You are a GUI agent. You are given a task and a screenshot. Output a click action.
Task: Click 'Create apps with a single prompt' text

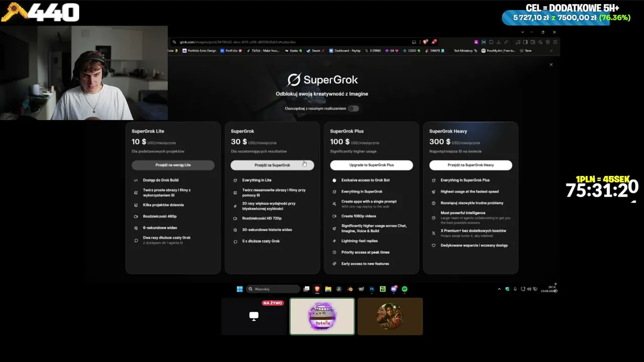pos(369,202)
